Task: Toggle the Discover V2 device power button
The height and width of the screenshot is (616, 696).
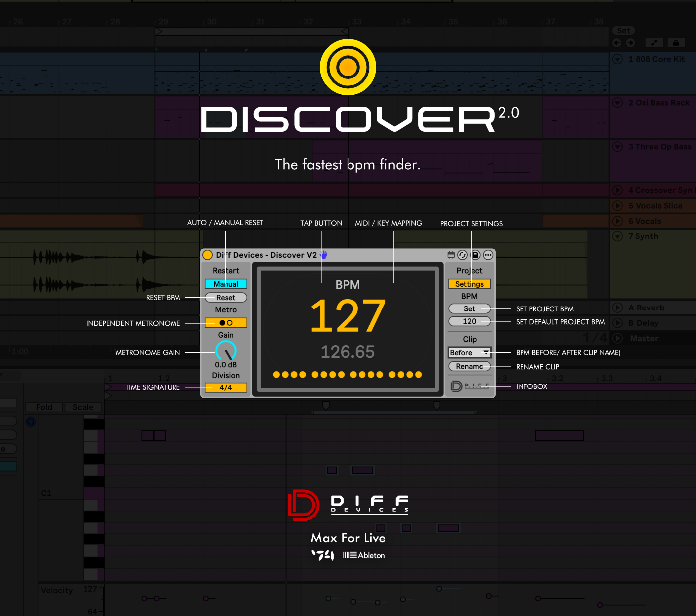Action: (x=208, y=255)
